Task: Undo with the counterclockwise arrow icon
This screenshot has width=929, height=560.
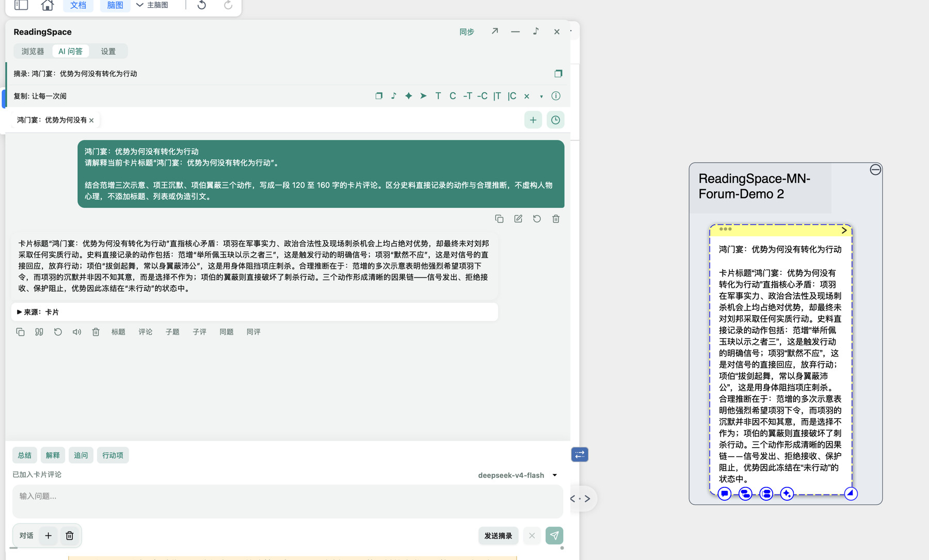Action: coord(202,5)
